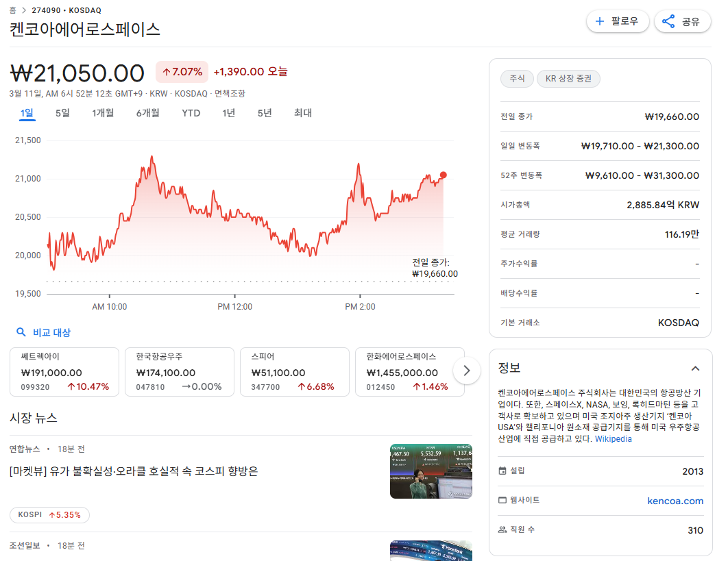Click the website icon next to 웹사이트

pos(502,500)
